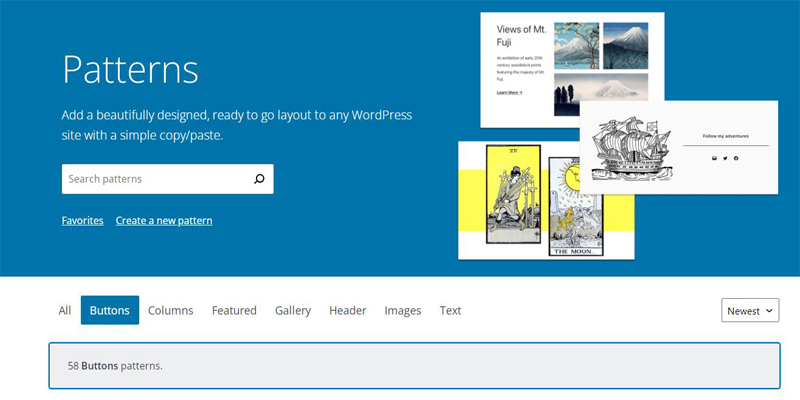
Task: Open the Favorites link
Action: (x=83, y=220)
